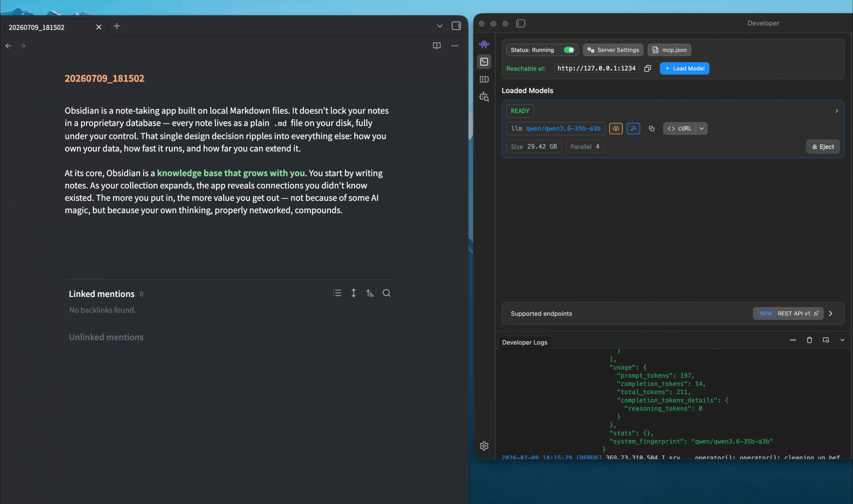
Task: Open model Discover search in LM Studio sidebar
Action: pos(484,97)
